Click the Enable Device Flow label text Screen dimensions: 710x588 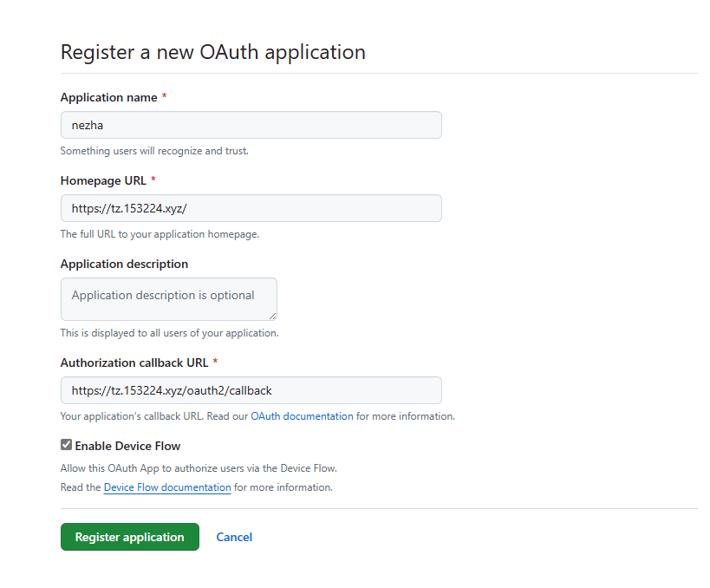(x=127, y=446)
